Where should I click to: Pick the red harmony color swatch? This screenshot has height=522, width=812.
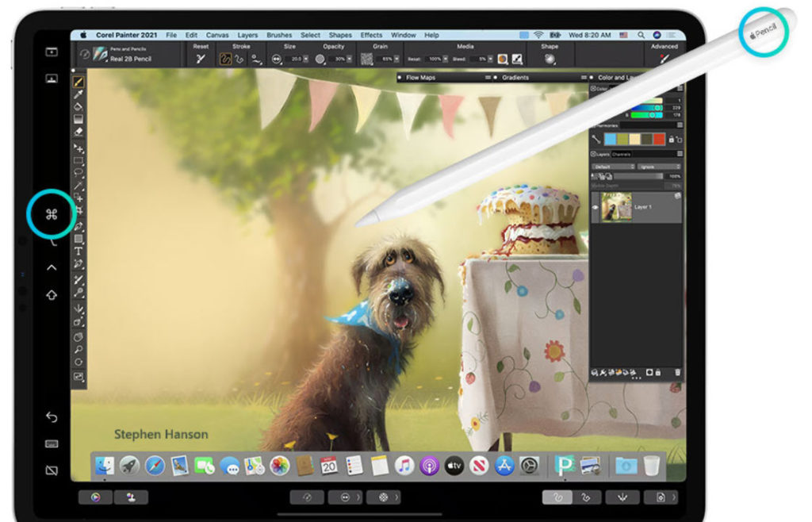(x=659, y=140)
